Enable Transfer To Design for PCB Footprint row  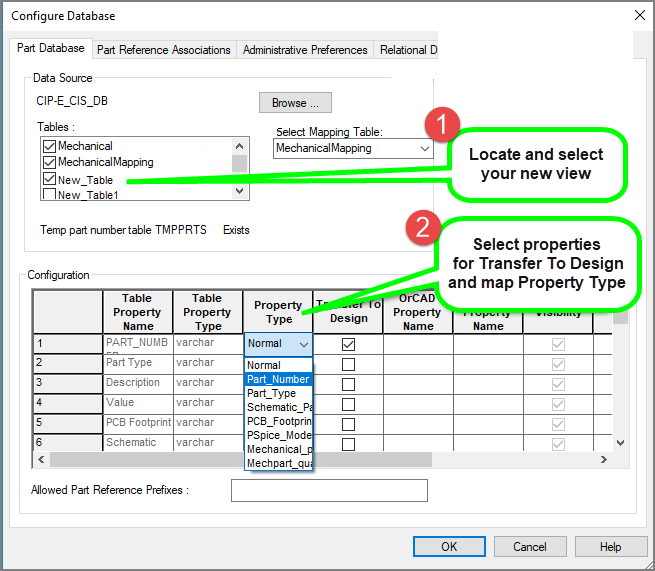click(348, 424)
